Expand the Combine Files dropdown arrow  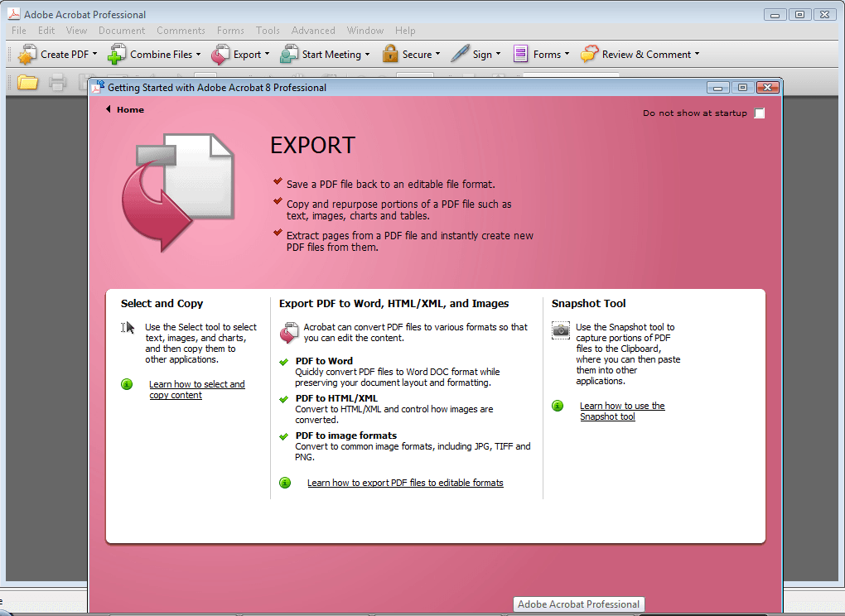198,54
